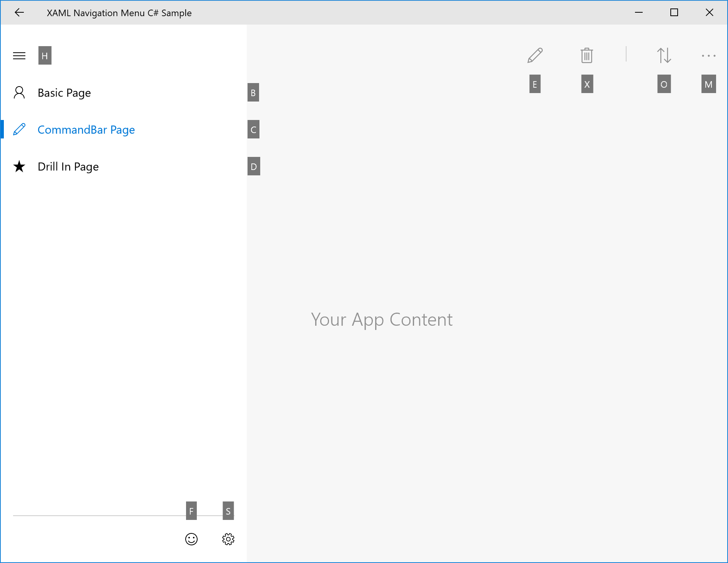Click the XAML Navigation Menu title text
Viewport: 728px width, 563px height.
point(119,12)
